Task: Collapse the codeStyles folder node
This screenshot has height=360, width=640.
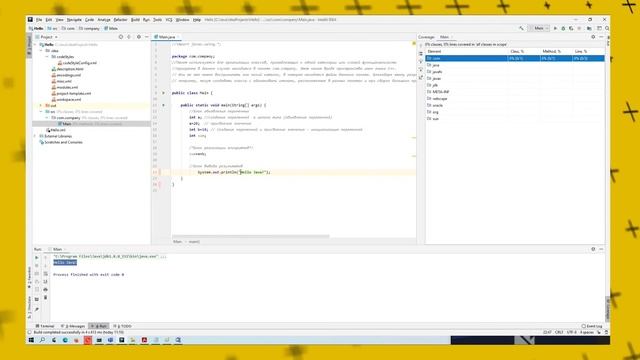Action: point(47,57)
